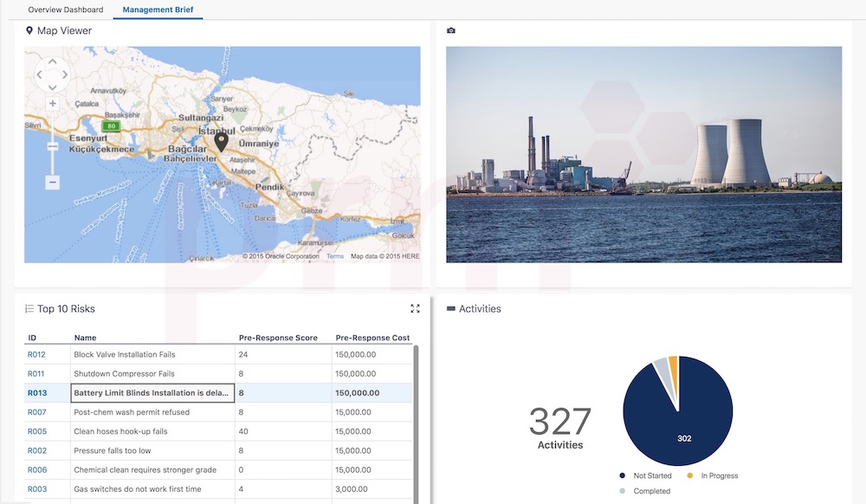Pan the map right with arrow
The height and width of the screenshot is (504, 866).
tap(65, 74)
